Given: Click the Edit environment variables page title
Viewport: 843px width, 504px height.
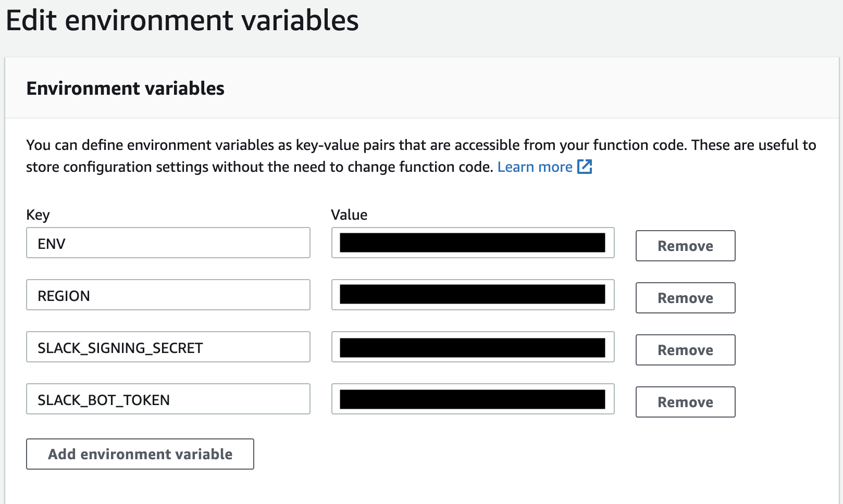Looking at the screenshot, I should [182, 21].
